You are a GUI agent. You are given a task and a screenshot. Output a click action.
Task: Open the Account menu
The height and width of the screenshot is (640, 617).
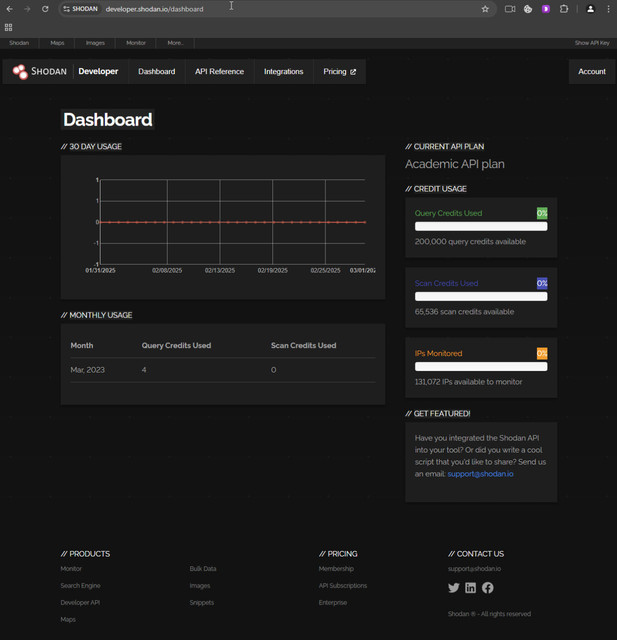pyautogui.click(x=591, y=72)
